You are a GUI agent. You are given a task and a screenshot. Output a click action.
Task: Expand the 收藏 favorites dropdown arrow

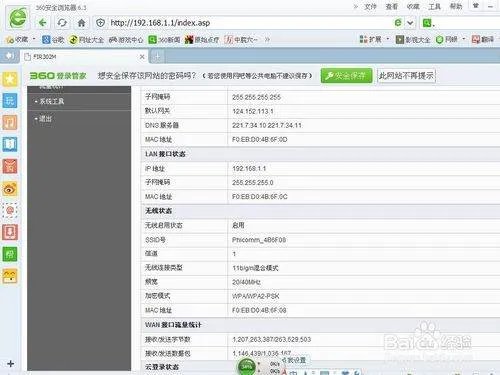click(34, 39)
